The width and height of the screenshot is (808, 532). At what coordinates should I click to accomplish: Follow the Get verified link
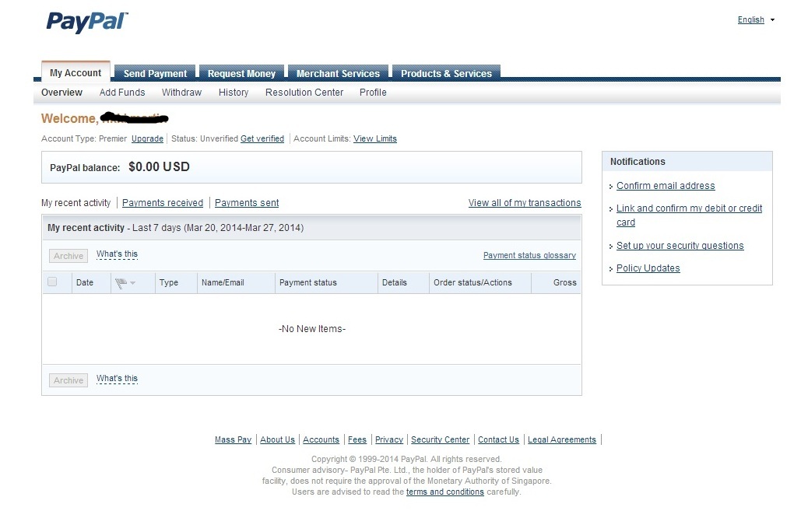coord(262,138)
